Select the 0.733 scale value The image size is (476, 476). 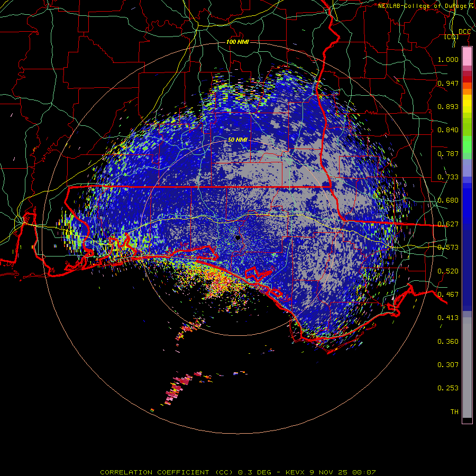point(448,177)
